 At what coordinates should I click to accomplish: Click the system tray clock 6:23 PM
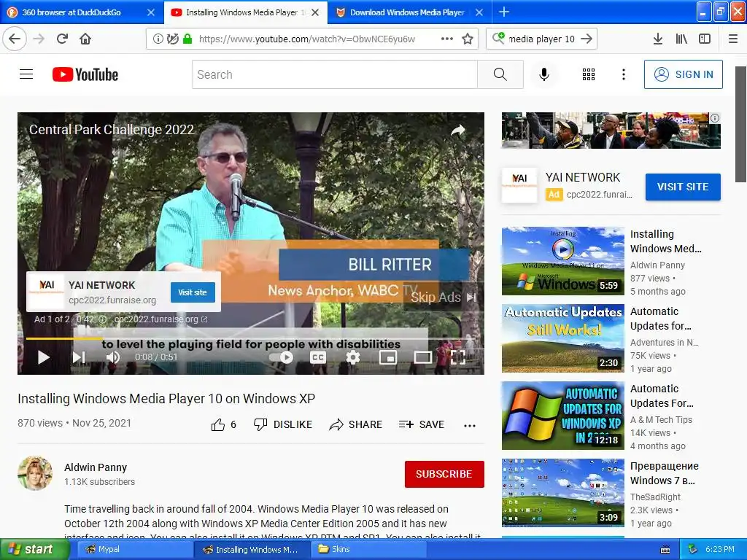point(720,549)
